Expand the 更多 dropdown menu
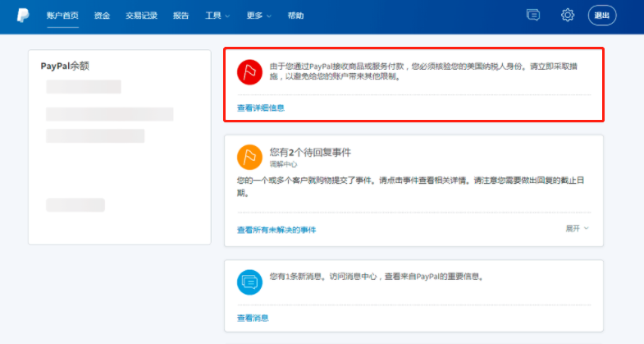The image size is (644, 344). (x=258, y=16)
